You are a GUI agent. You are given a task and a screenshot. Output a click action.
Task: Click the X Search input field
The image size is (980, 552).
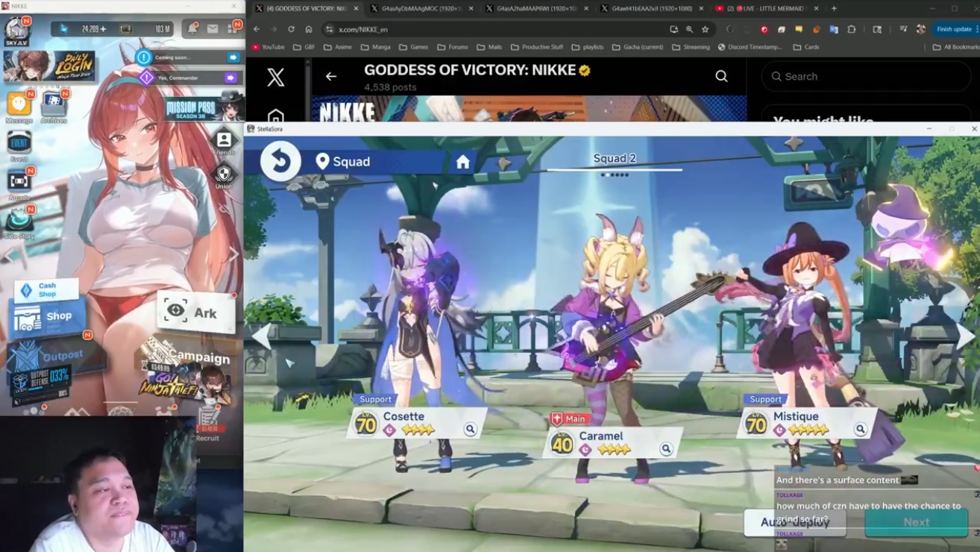865,76
